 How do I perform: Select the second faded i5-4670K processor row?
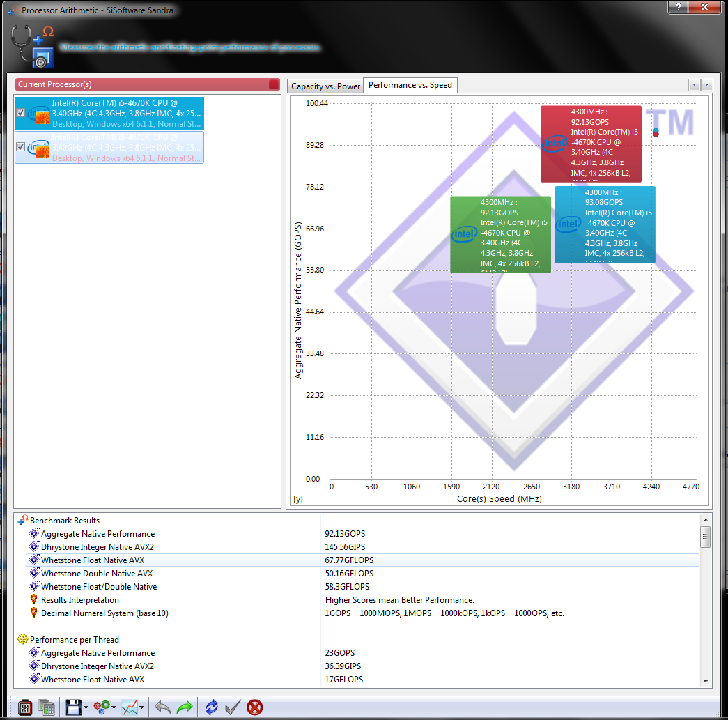[x=109, y=147]
